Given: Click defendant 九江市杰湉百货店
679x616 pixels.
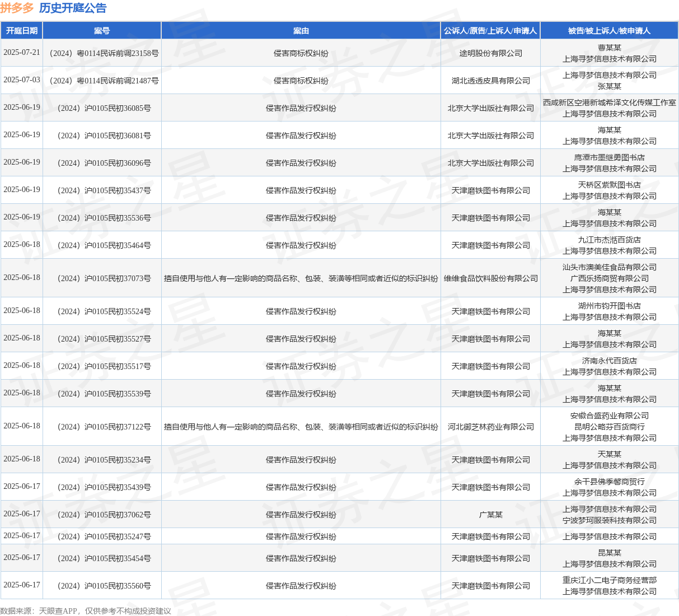Looking at the screenshot, I should (x=610, y=240).
